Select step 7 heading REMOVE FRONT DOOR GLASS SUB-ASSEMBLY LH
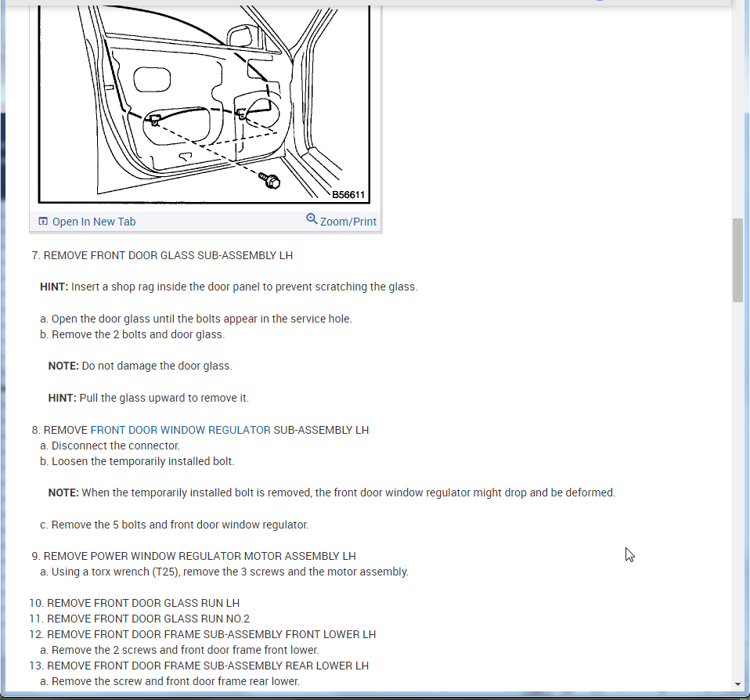The width and height of the screenshot is (750, 700). 162,255
